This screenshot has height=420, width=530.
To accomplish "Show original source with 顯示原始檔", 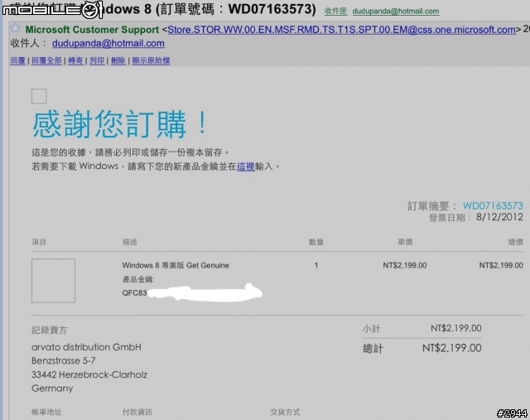I will point(151,60).
